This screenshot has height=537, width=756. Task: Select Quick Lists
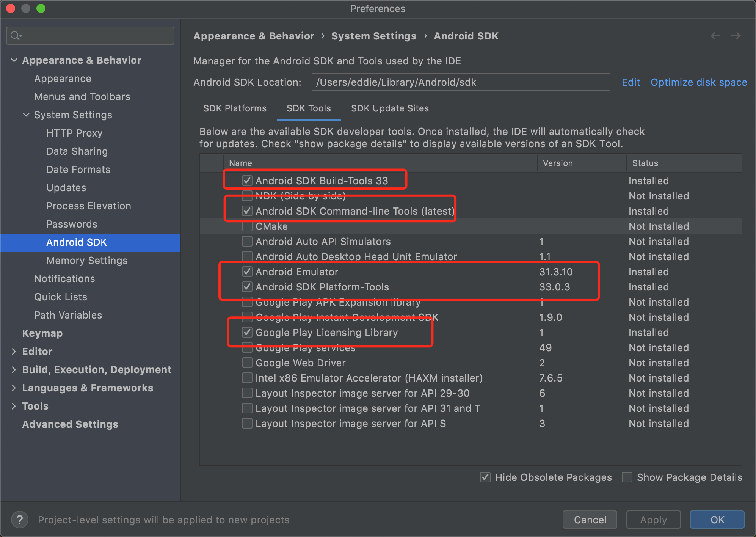coord(61,297)
